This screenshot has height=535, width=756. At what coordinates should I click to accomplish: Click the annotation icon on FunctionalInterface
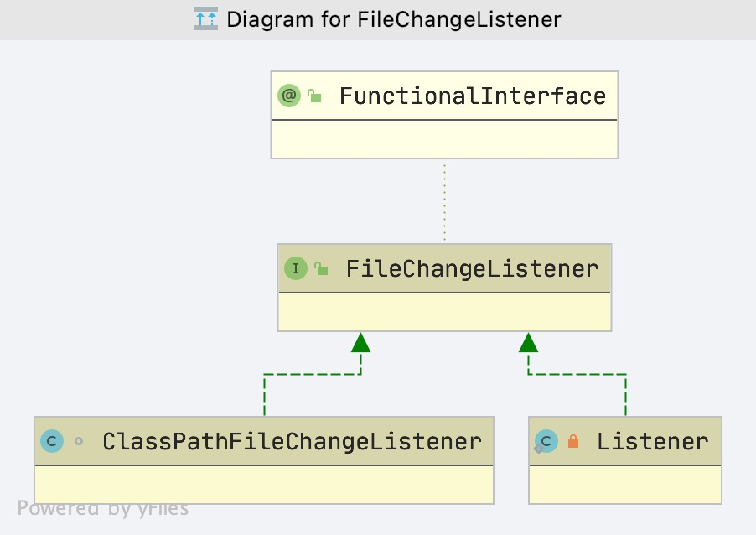[289, 96]
